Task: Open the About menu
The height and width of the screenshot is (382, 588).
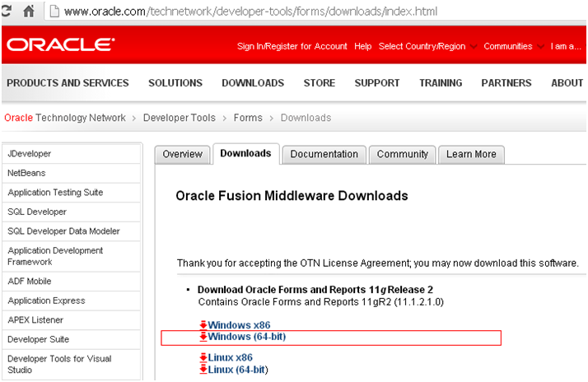Action: click(x=567, y=83)
